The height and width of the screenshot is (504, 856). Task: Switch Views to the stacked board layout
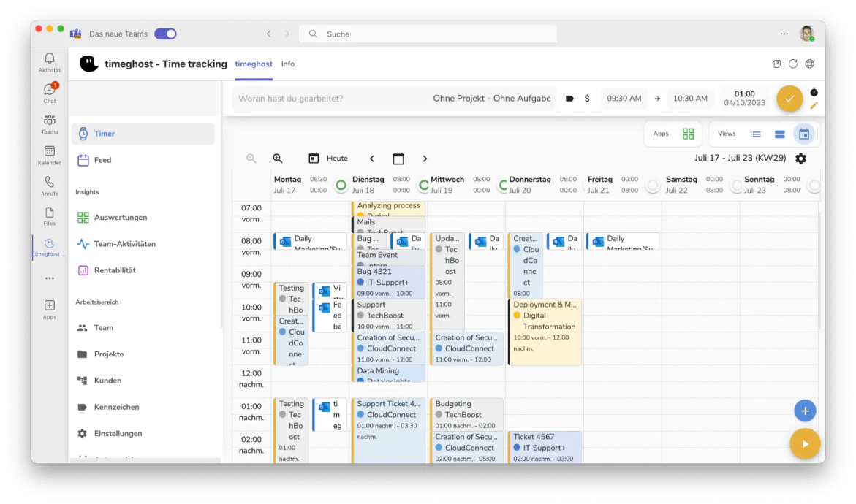point(779,134)
